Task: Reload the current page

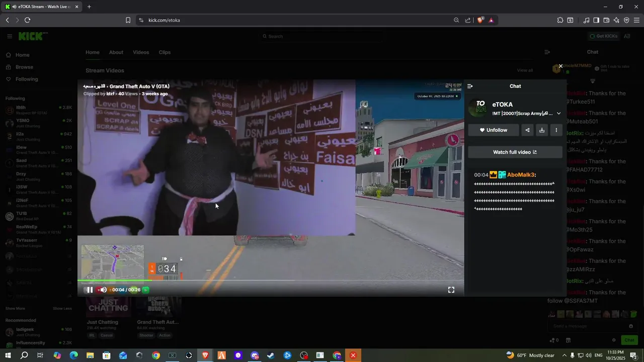Action: pyautogui.click(x=27, y=20)
